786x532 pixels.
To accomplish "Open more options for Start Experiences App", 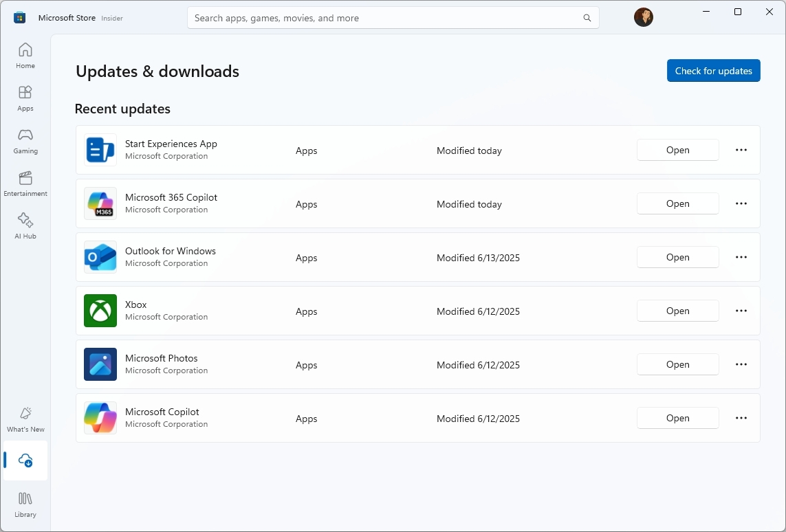I will 741,150.
